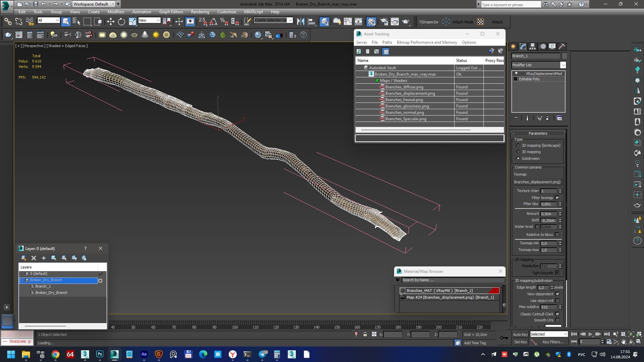The width and height of the screenshot is (644, 362).
Task: Choose the Select and Move tool
Action: (110, 22)
